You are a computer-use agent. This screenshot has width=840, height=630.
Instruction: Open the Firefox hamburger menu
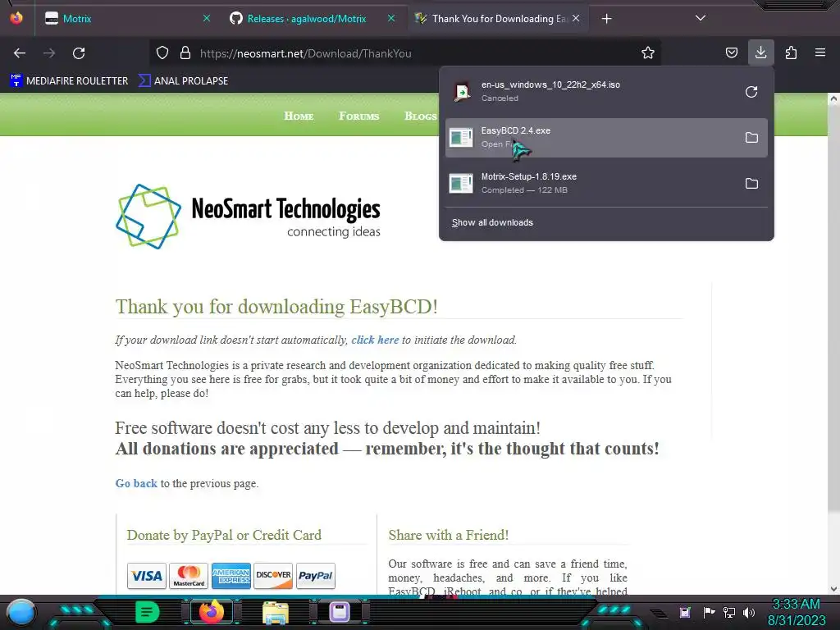point(820,52)
